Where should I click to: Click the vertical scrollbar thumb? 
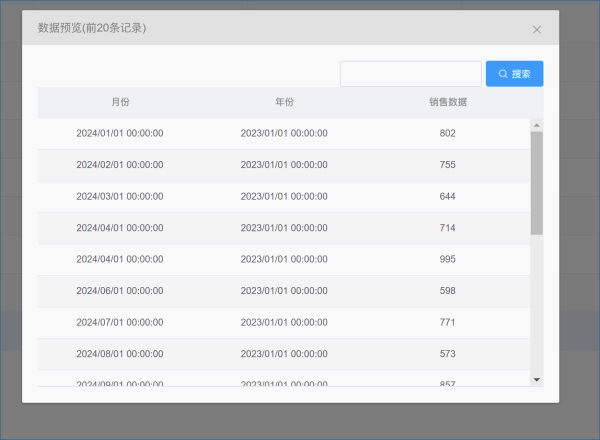[536, 183]
